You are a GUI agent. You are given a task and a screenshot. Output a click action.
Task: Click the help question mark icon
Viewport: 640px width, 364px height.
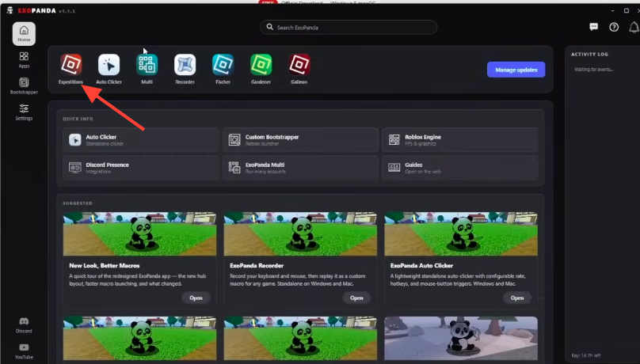[x=614, y=27]
